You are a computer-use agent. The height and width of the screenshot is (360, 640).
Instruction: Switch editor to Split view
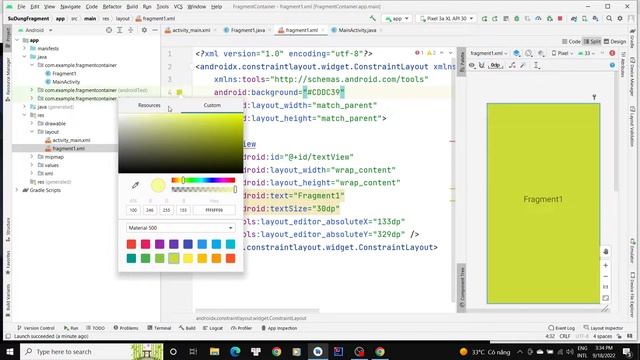(592, 42)
